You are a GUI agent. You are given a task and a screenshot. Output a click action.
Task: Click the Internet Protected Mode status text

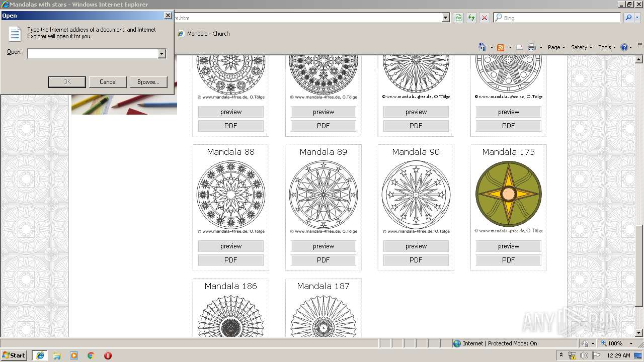[500, 343]
